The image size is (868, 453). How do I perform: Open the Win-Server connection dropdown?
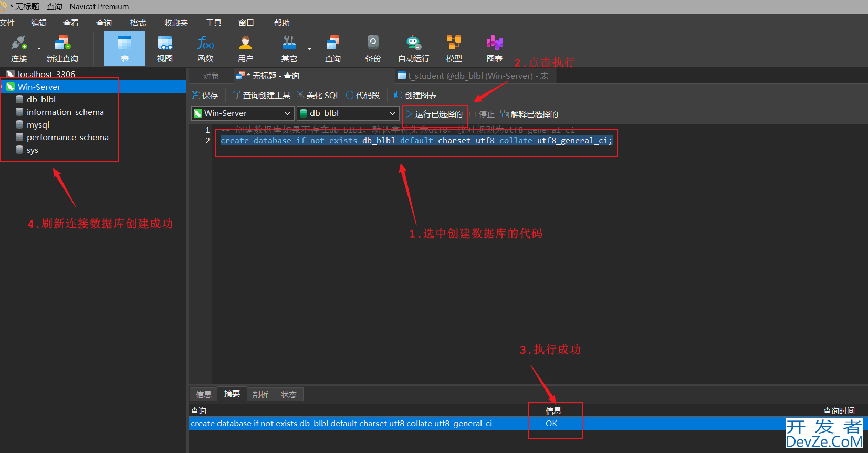click(x=243, y=113)
